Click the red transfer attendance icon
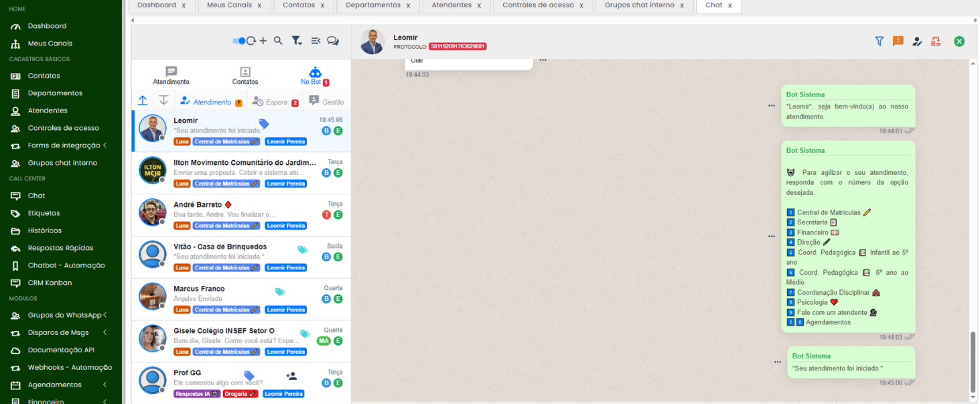The image size is (980, 404). tap(936, 42)
